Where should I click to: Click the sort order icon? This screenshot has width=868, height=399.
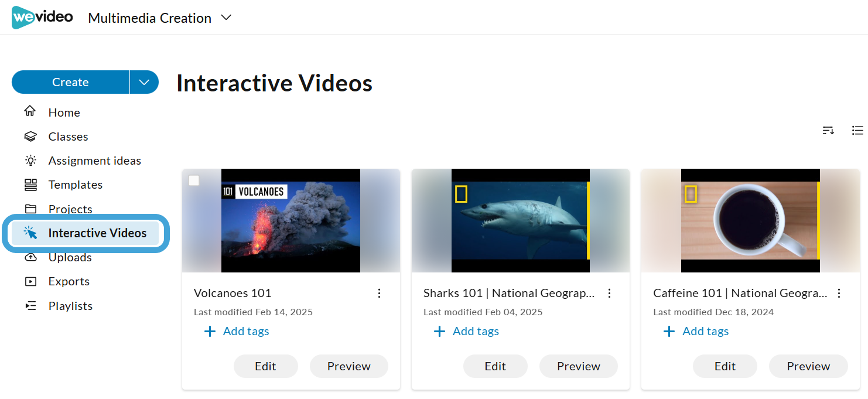[x=828, y=130]
